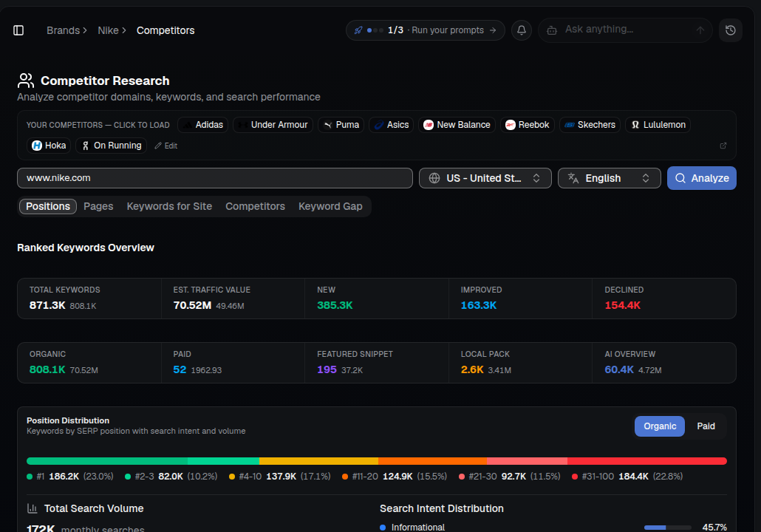Click the New keywords 385.3K value
The height and width of the screenshot is (532, 761).
(x=335, y=305)
